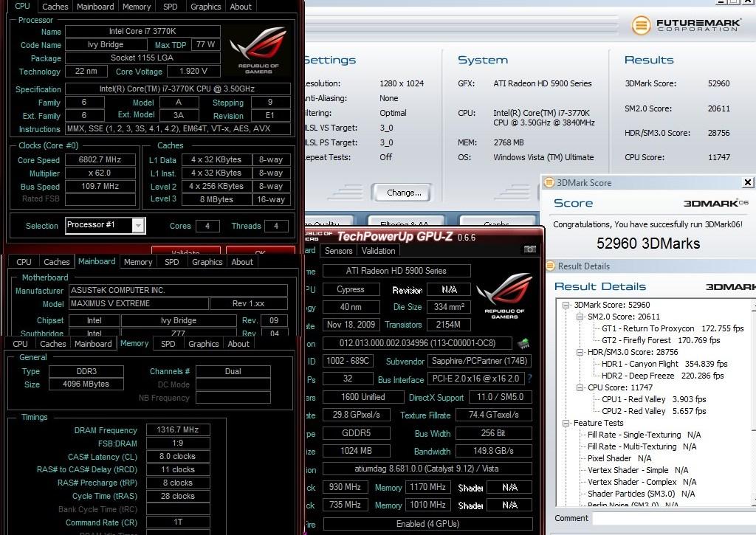Click the GPU-Z screenshot camera icon
756x535 pixels.
coord(529,249)
